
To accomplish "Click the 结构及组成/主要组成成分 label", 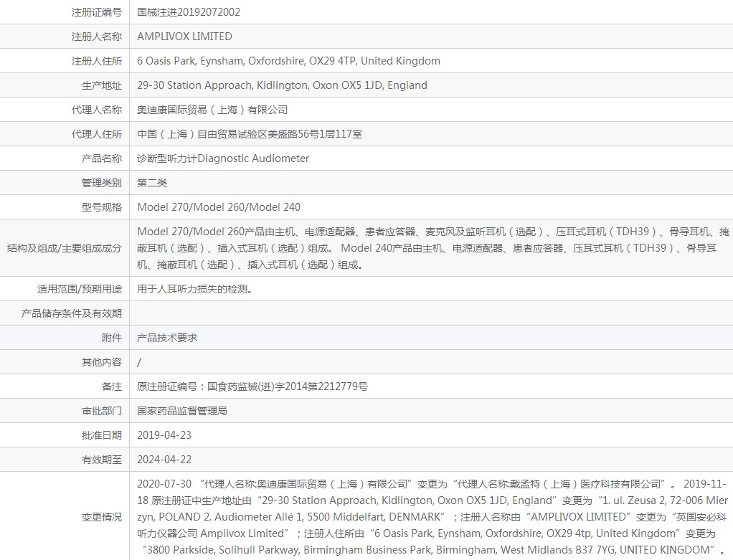I will point(65,248).
